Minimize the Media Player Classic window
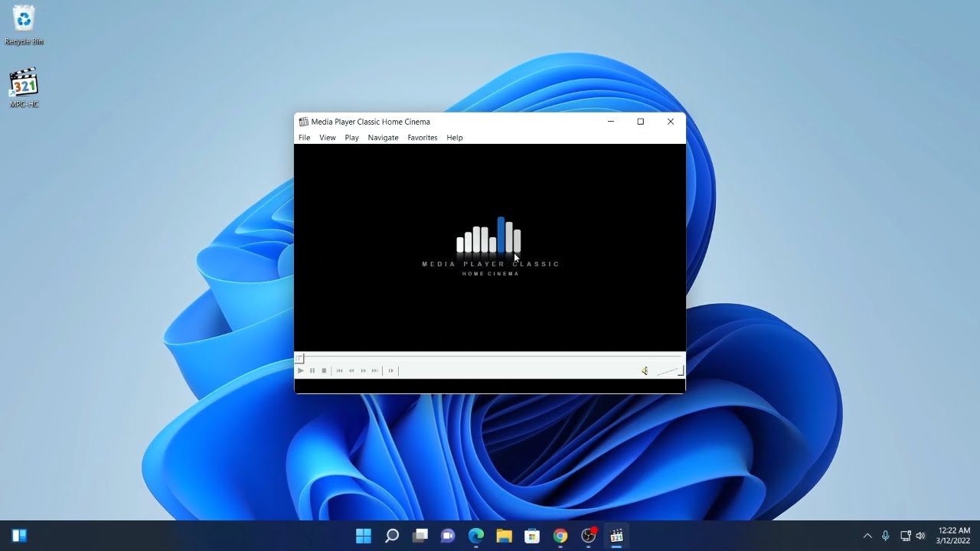Viewport: 980px width, 551px height. [x=611, y=122]
